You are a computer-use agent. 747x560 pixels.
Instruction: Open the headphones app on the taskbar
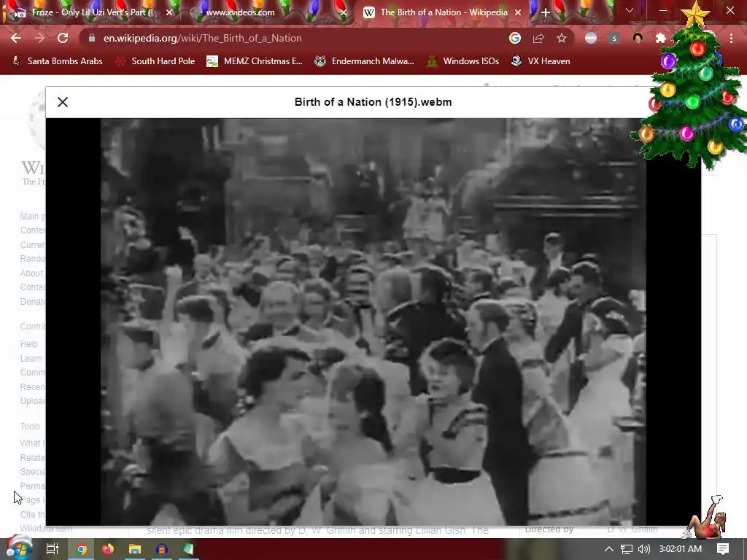point(162,549)
